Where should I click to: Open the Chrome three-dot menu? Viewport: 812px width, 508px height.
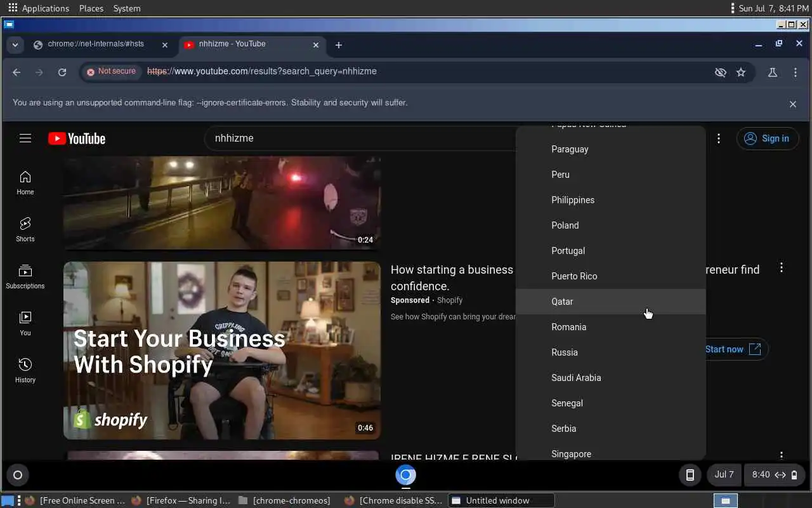(796, 72)
